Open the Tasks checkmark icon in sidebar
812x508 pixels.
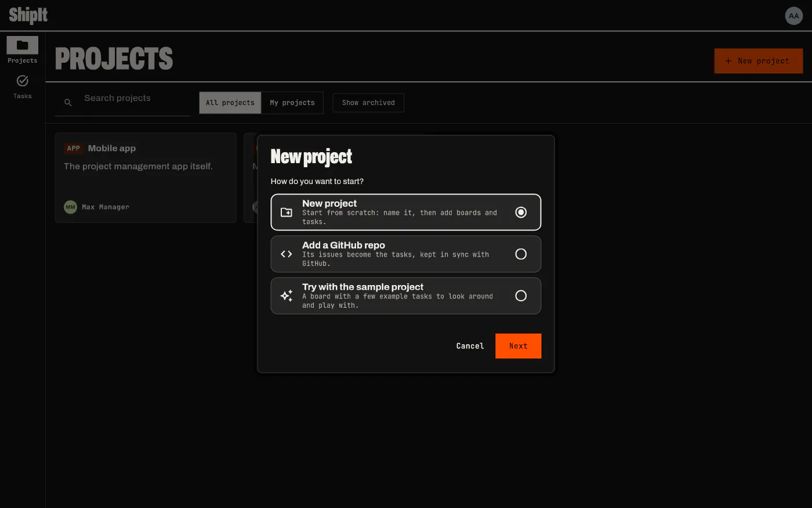click(x=23, y=81)
